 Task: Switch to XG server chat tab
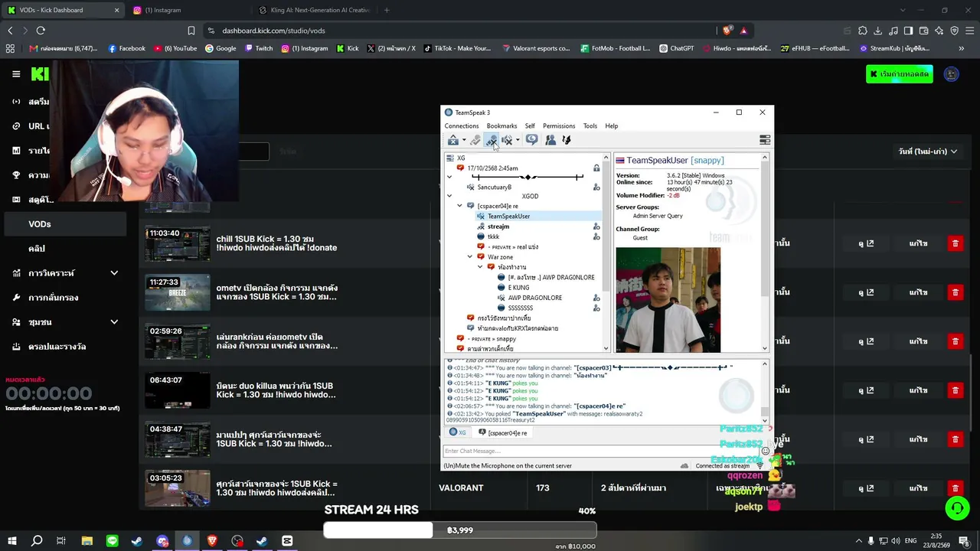[x=458, y=433]
